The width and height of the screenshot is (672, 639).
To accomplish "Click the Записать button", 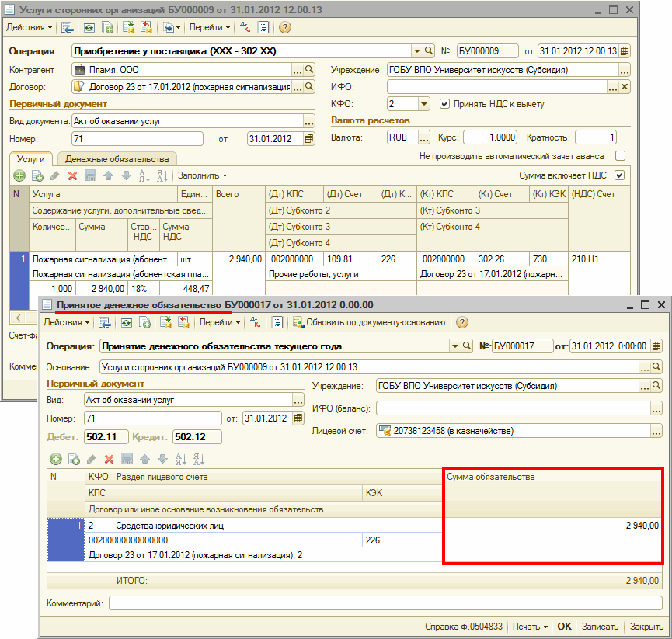I will [600, 627].
